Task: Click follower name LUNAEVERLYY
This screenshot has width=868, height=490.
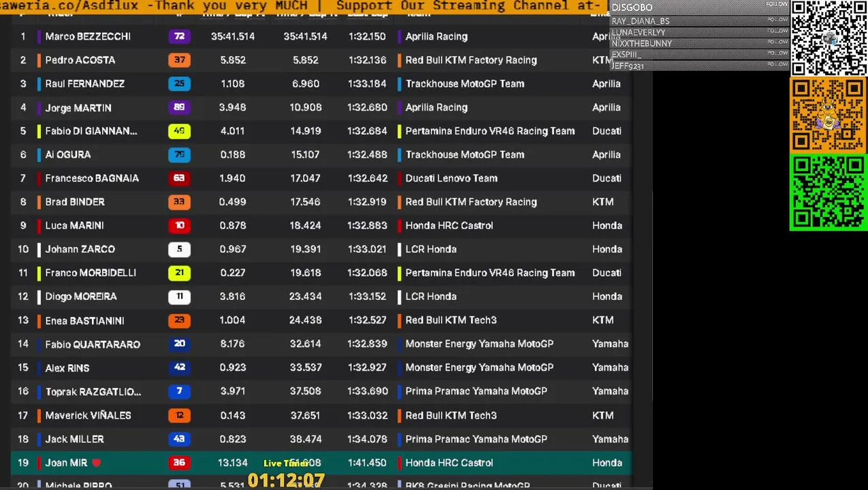Action: [x=639, y=32]
